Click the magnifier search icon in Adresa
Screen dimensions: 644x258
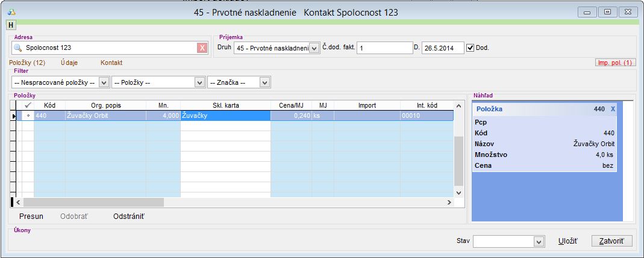click(x=17, y=48)
